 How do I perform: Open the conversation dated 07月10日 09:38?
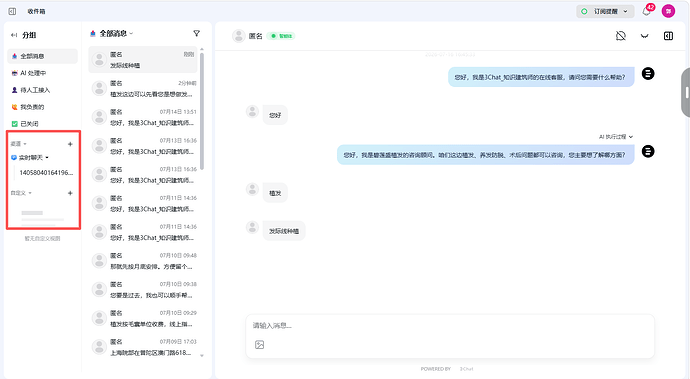[143, 290]
